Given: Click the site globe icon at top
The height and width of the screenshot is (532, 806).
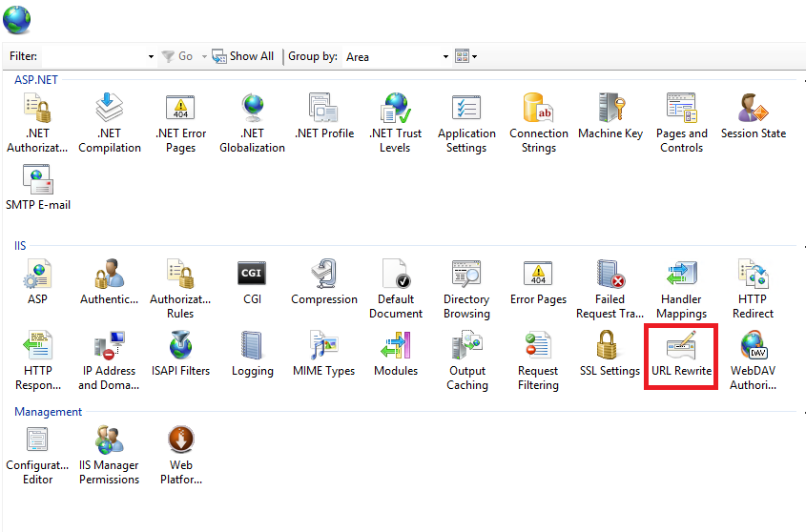Looking at the screenshot, I should point(16,19).
